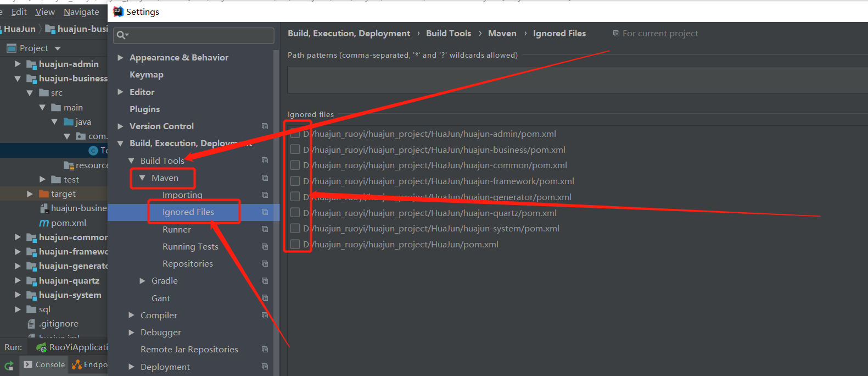Open the Edit menu
This screenshot has height=376, width=868.
pos(19,12)
